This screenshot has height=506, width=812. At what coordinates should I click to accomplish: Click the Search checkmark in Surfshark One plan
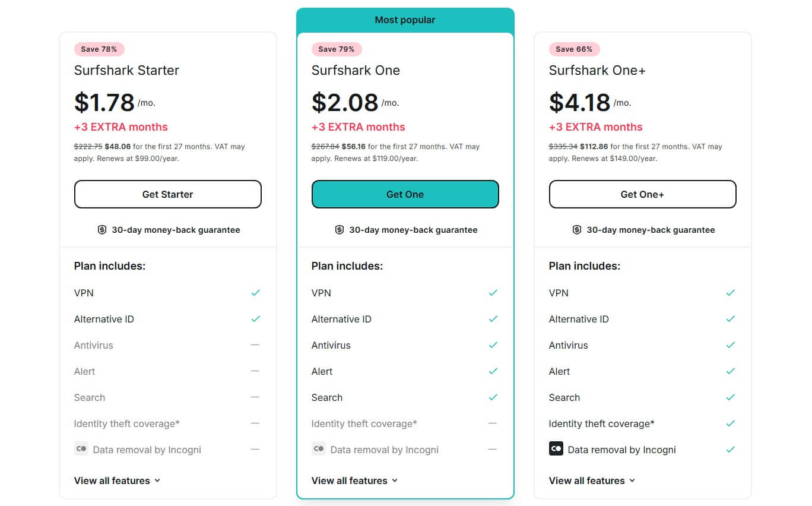(x=493, y=397)
